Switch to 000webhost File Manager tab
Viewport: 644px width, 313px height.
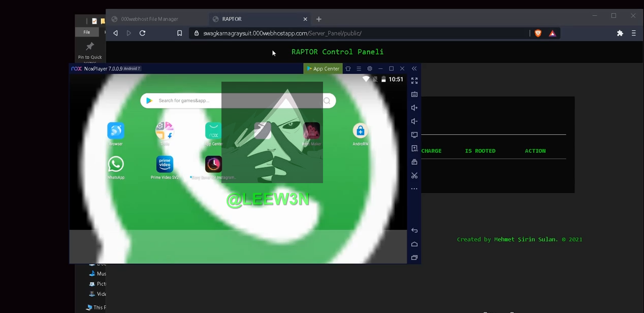[x=149, y=19]
